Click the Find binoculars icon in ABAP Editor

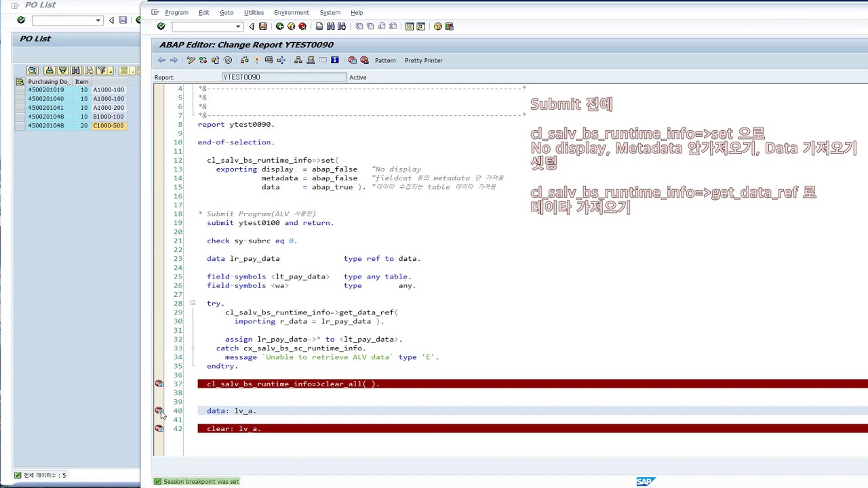point(331,26)
